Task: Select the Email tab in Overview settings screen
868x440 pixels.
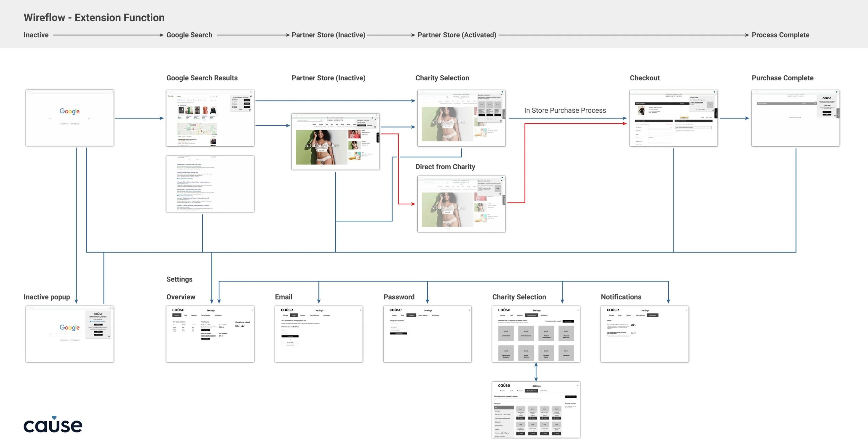Action: pyautogui.click(x=185, y=315)
